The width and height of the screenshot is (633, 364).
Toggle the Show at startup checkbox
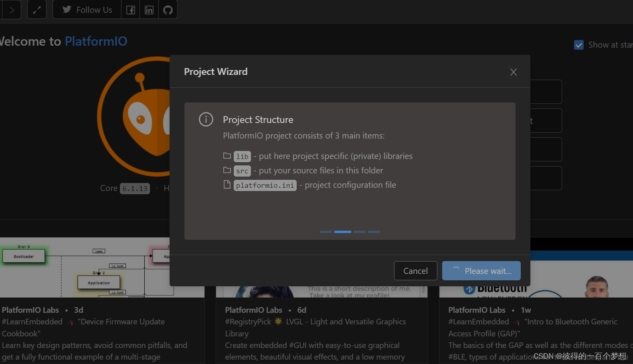[x=579, y=45]
